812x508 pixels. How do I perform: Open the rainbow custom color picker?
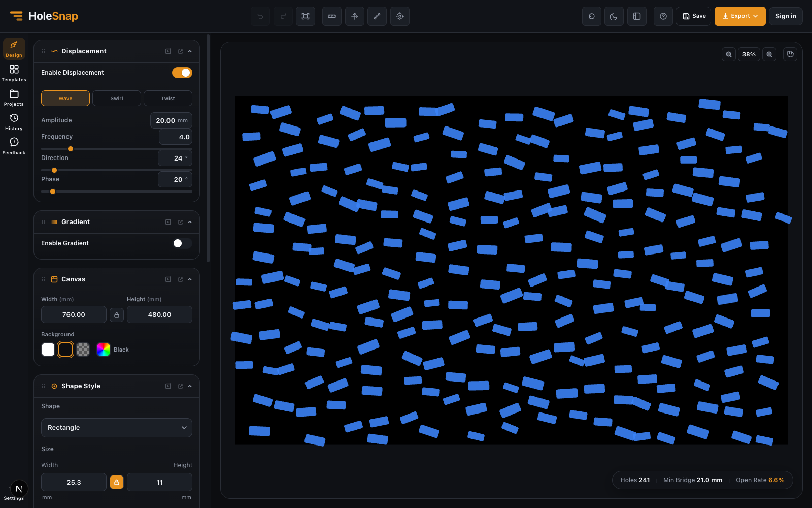coord(104,350)
